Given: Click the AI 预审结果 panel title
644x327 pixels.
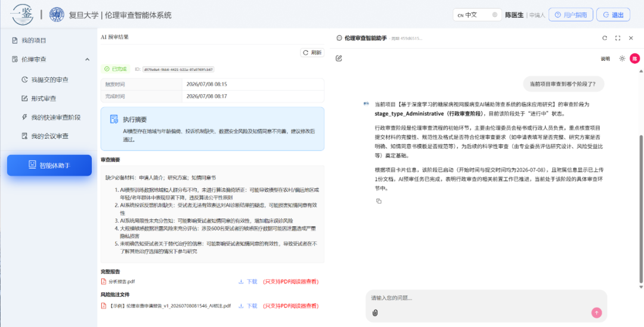Looking at the screenshot, I should click(114, 37).
